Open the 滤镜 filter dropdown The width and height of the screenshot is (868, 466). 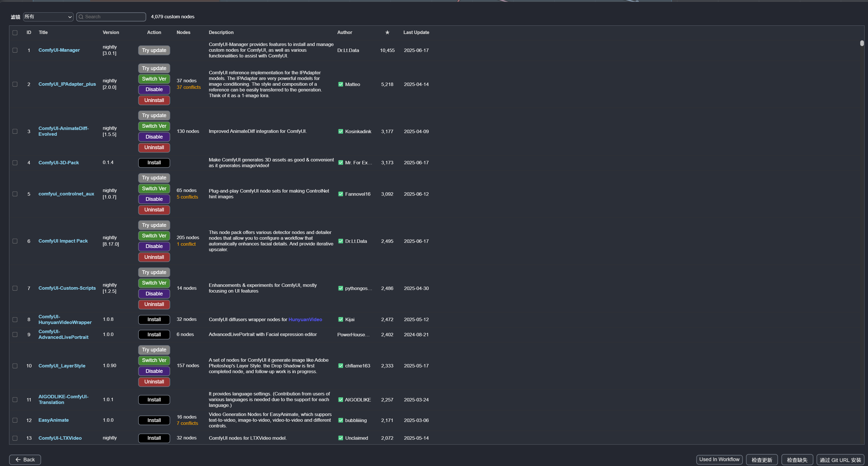[x=48, y=17]
